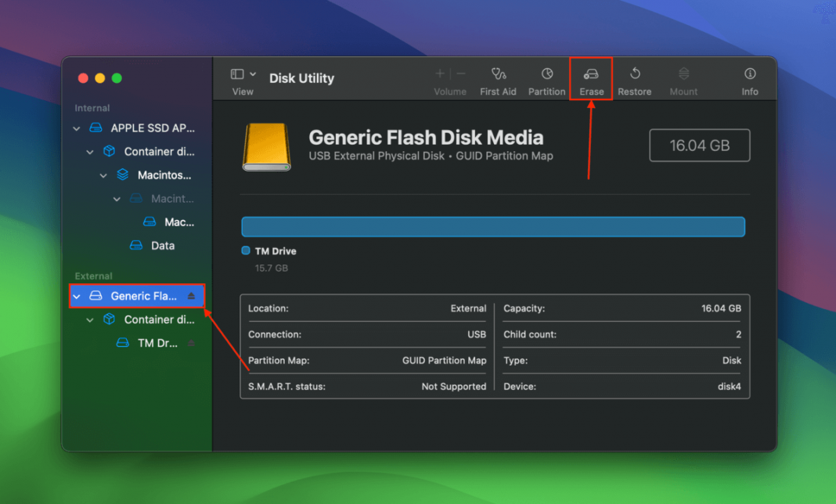The width and height of the screenshot is (836, 504).
Task: Collapse the APPLE SSD tree item
Action: point(76,128)
